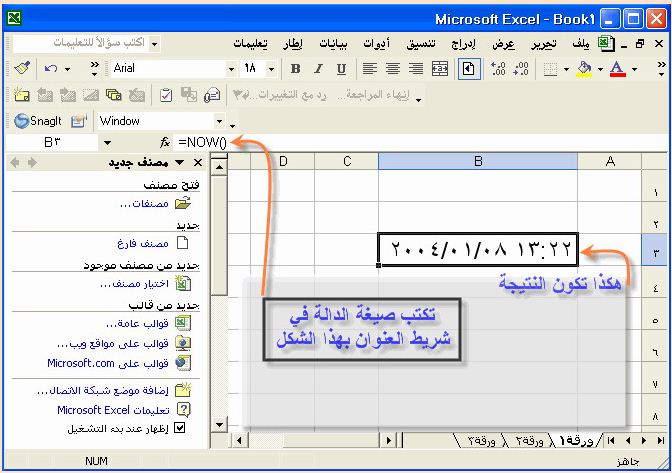Click the Increase Decimal icon
The height and width of the screenshot is (473, 672).
point(498,69)
